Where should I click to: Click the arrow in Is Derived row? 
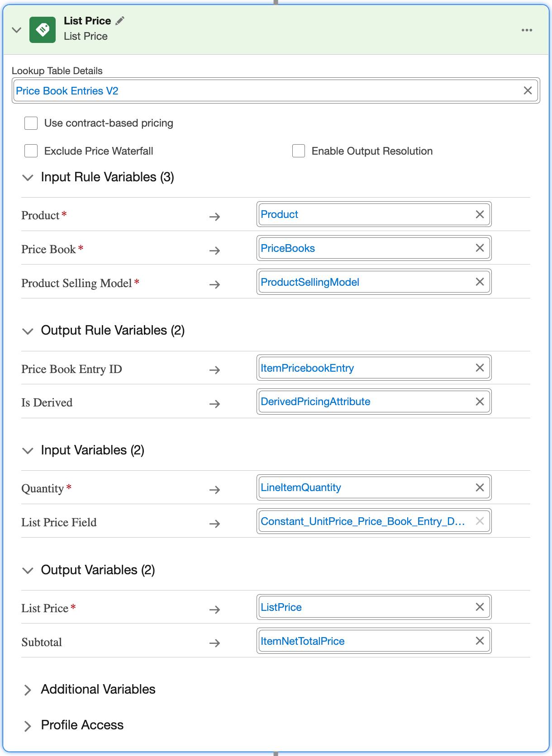[x=215, y=404]
